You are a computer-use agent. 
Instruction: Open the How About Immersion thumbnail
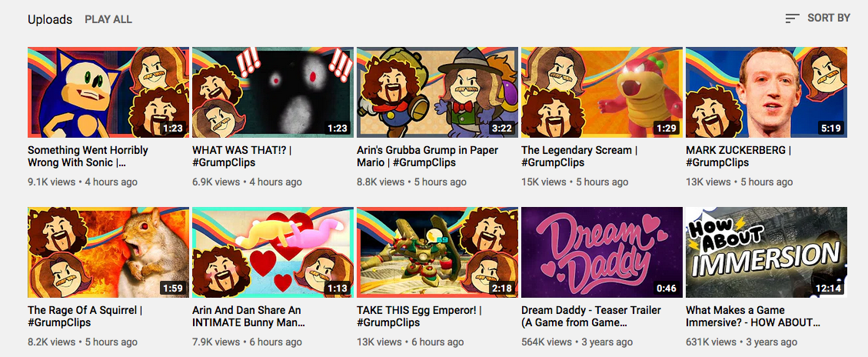[767, 252]
